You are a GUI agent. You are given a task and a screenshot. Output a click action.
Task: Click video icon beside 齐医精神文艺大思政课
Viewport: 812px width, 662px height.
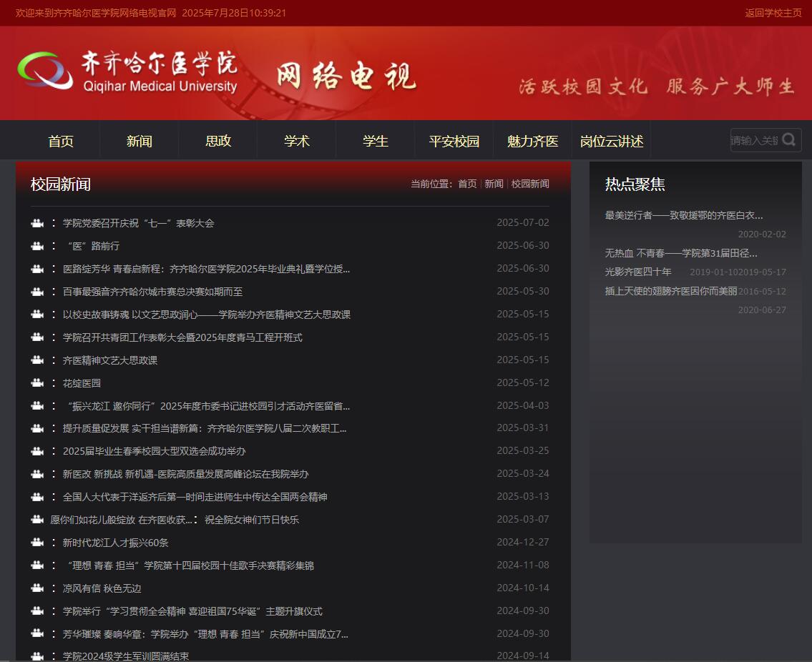pyautogui.click(x=37, y=360)
